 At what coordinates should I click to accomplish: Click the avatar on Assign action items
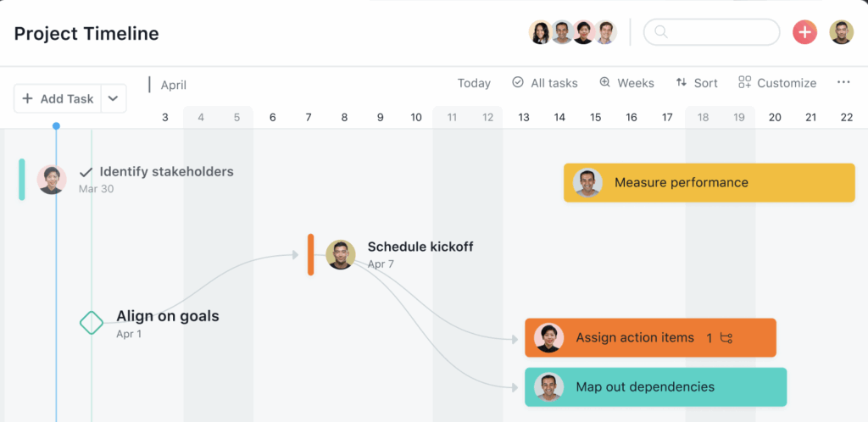(548, 337)
